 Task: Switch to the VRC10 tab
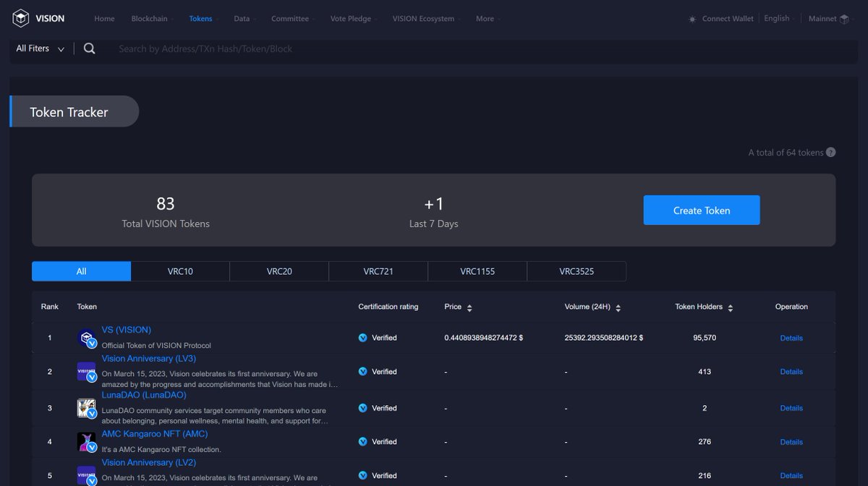(x=180, y=271)
